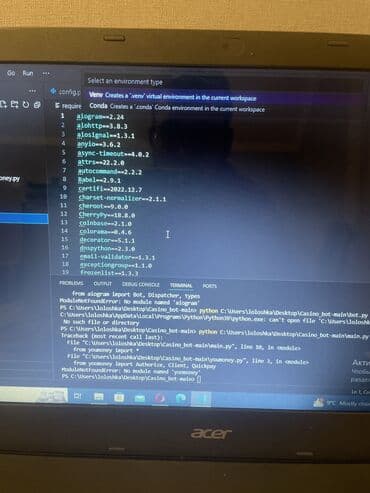Open the Go menu
Screen dimensions: 370x493
click(x=11, y=73)
